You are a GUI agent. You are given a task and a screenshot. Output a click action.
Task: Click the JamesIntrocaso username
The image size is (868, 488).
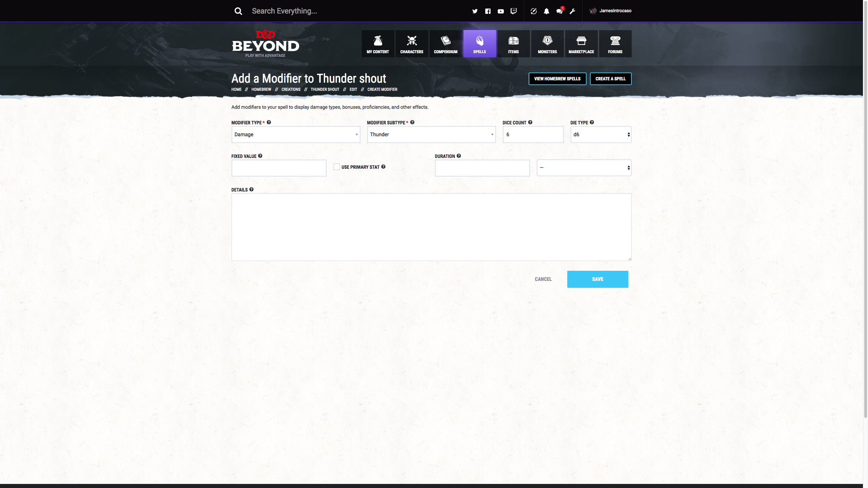point(615,11)
